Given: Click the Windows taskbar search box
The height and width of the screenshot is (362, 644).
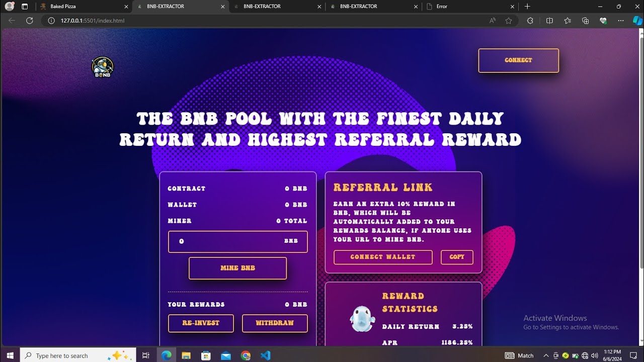Looking at the screenshot, I should (x=78, y=355).
